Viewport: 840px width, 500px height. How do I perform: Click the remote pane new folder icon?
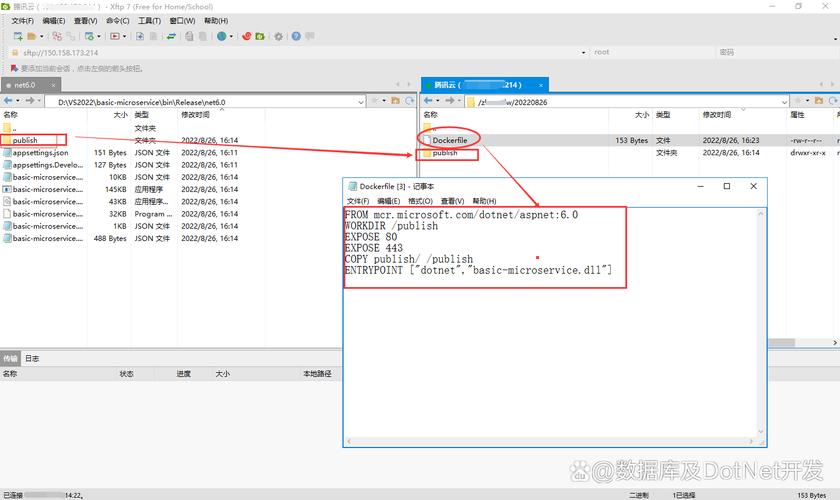[819, 100]
